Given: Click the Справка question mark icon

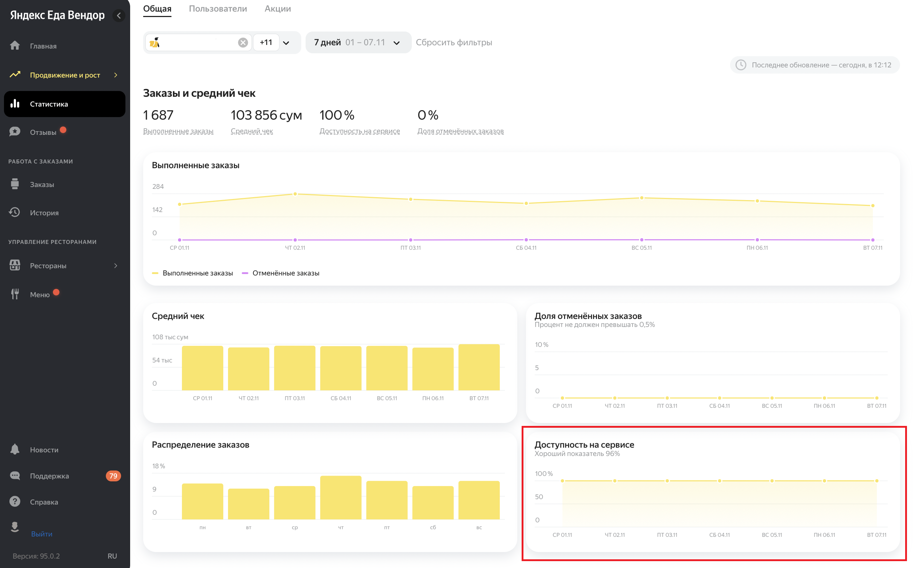Looking at the screenshot, I should [x=14, y=502].
